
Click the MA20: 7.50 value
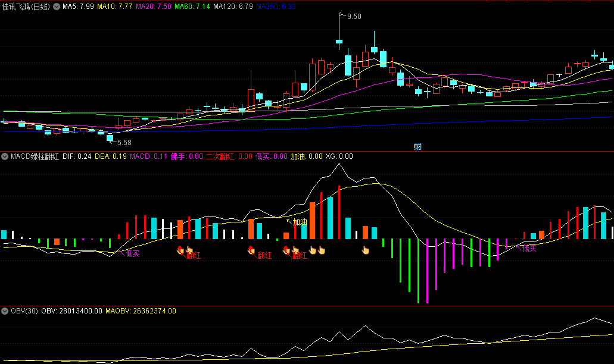tap(154, 7)
